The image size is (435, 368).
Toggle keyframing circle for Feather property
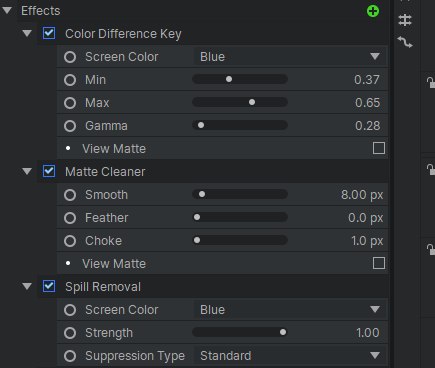click(x=70, y=218)
